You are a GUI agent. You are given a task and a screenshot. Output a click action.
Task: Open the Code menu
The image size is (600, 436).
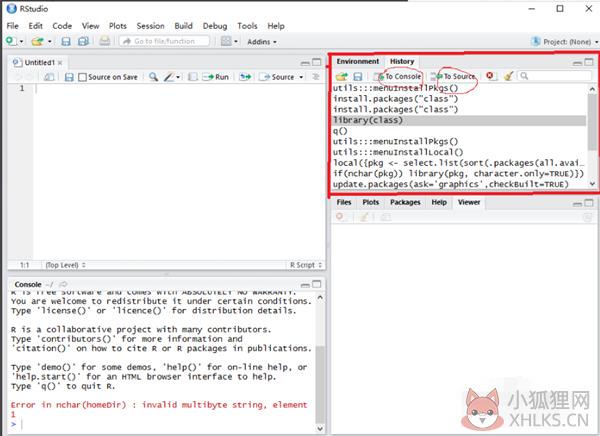click(62, 26)
